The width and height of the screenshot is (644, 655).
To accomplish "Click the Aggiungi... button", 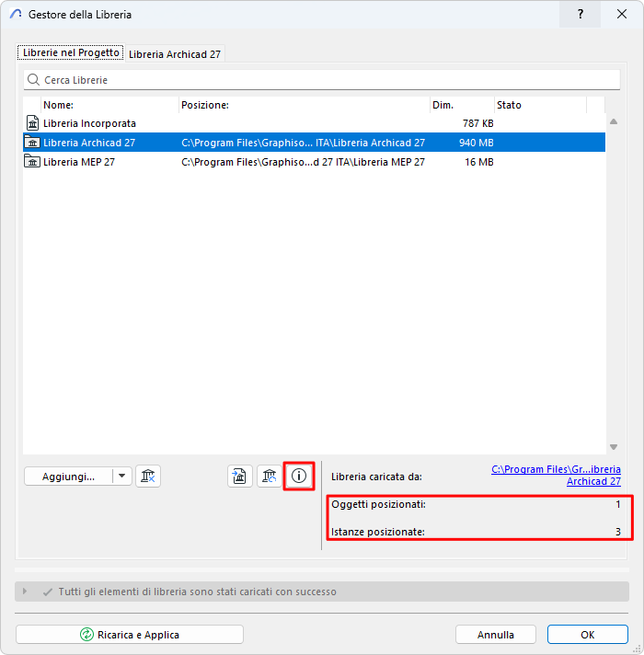I will pyautogui.click(x=68, y=477).
